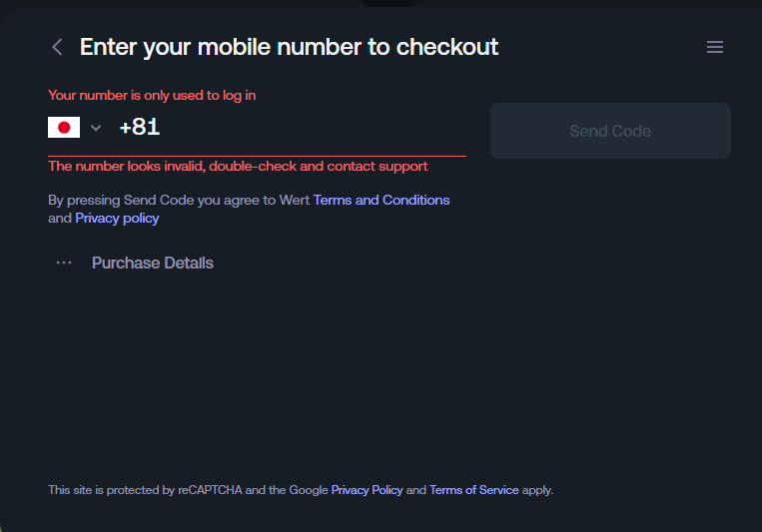Screen dimensions: 762x532
Task: Click the Japan flag icon
Action: coord(64,128)
